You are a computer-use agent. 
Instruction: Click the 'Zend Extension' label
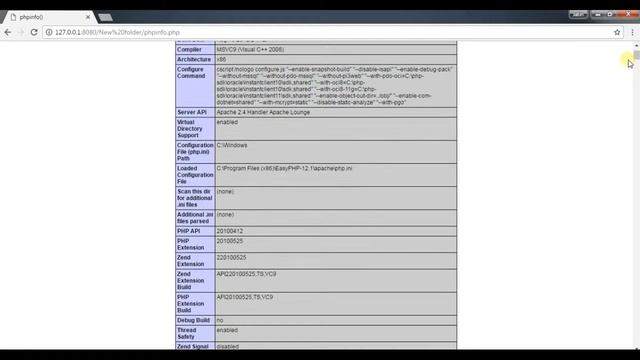pyautogui.click(x=190, y=261)
